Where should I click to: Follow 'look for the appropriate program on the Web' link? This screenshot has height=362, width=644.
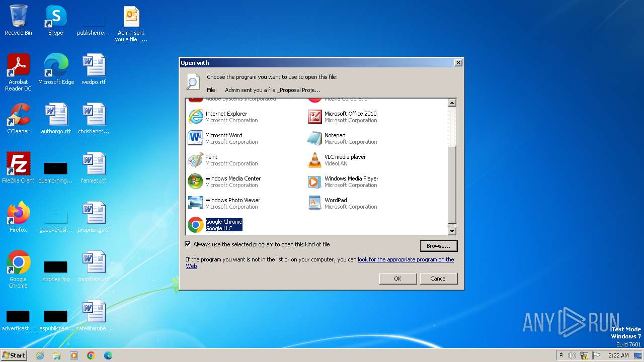pyautogui.click(x=406, y=259)
